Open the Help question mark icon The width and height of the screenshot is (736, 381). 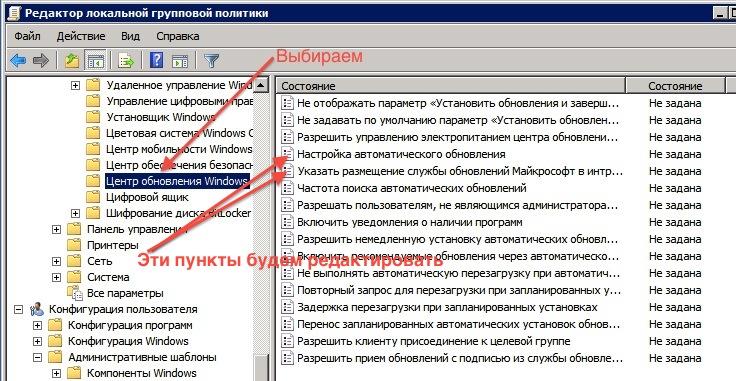(x=156, y=60)
